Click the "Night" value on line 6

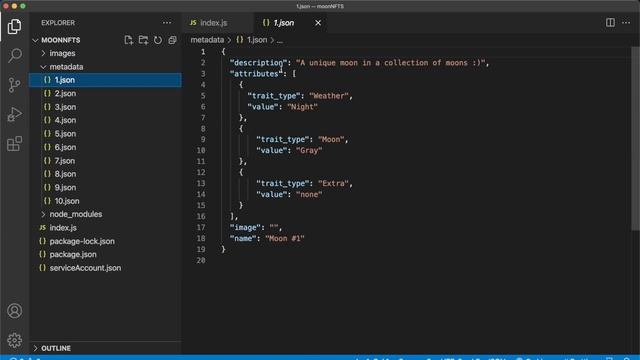[x=302, y=107]
